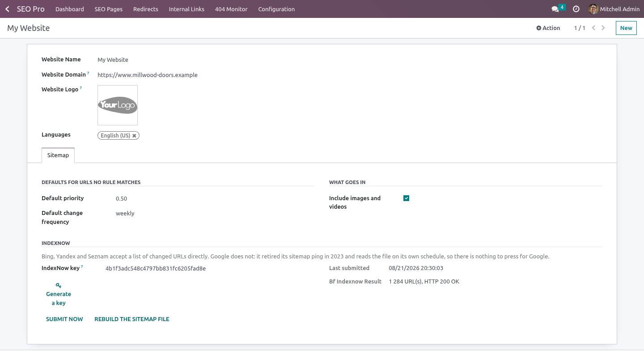Open the activities clock icon
644x352 pixels.
click(576, 9)
